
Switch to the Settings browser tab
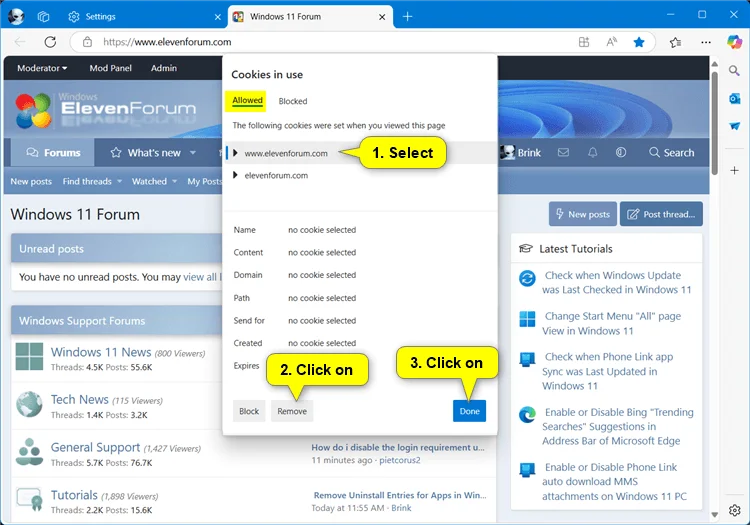point(143,17)
